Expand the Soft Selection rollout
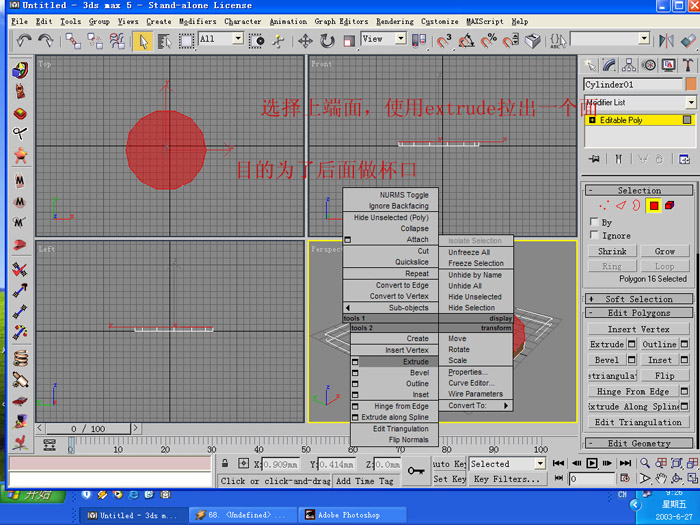 (x=639, y=299)
